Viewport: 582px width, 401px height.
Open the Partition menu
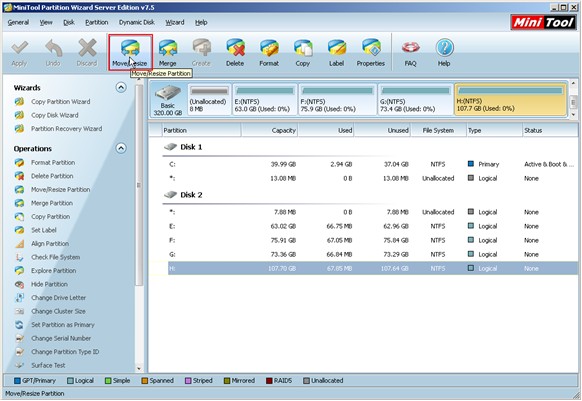(x=97, y=23)
